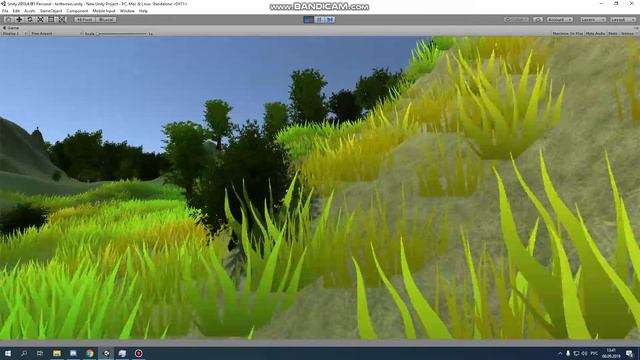Select the combined Transform tool

coord(62,20)
